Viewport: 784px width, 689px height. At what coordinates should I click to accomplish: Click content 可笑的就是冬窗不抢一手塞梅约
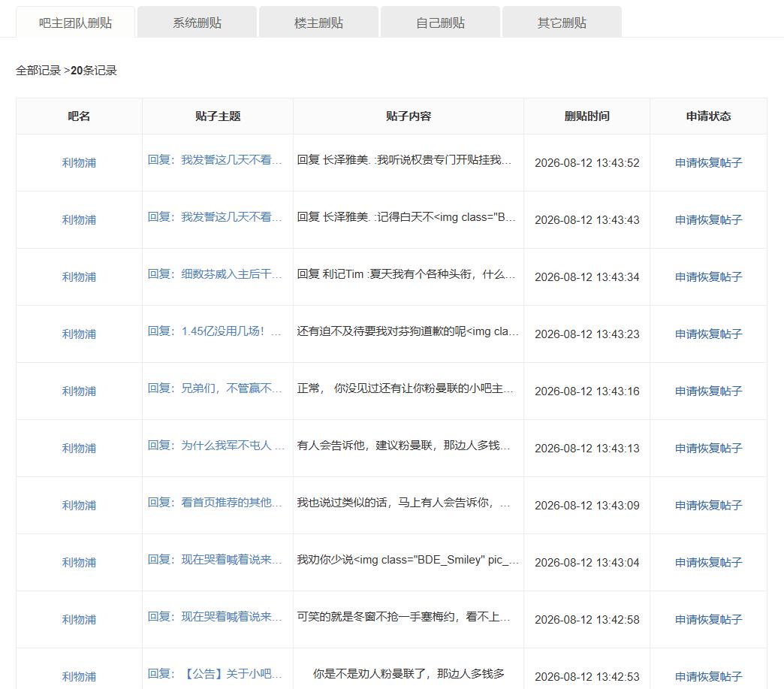click(x=403, y=616)
